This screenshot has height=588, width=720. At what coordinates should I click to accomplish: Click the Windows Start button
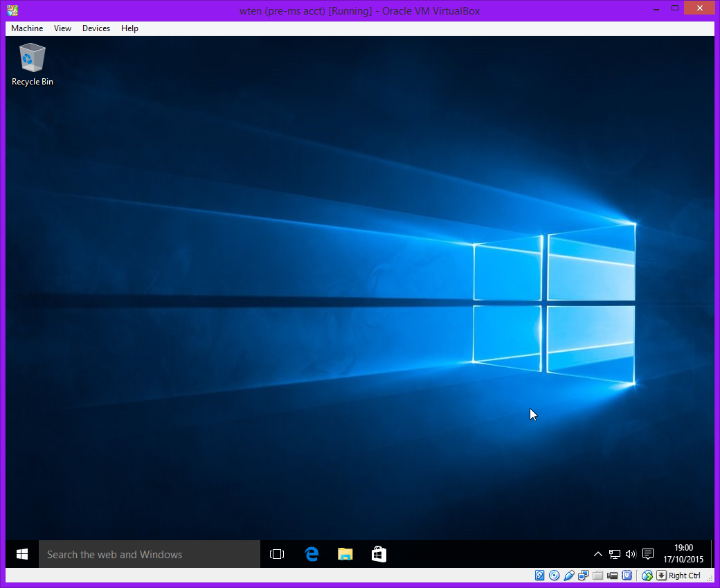[22, 554]
